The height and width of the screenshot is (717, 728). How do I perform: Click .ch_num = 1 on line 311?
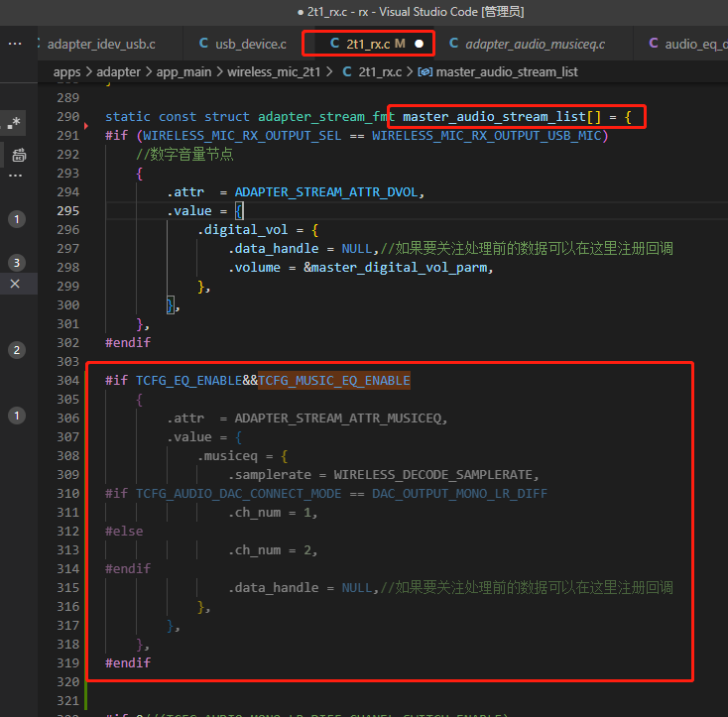tap(270, 513)
